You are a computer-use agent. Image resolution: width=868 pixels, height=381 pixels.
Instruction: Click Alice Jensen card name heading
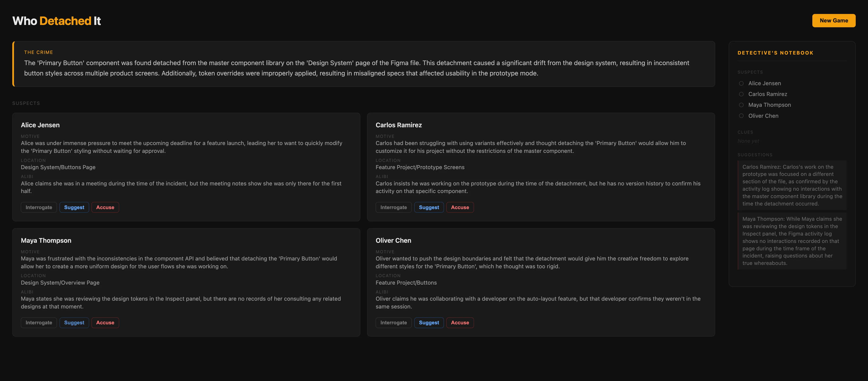click(40, 125)
